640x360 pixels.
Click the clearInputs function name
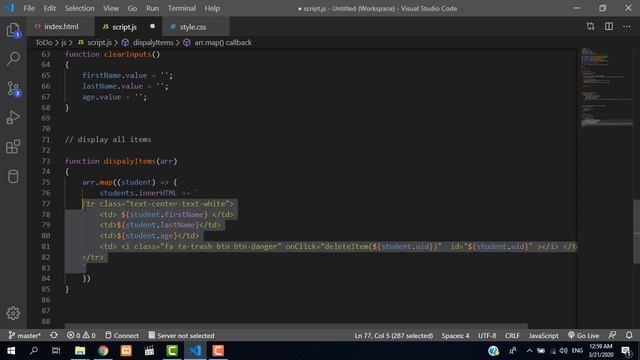pos(127,54)
